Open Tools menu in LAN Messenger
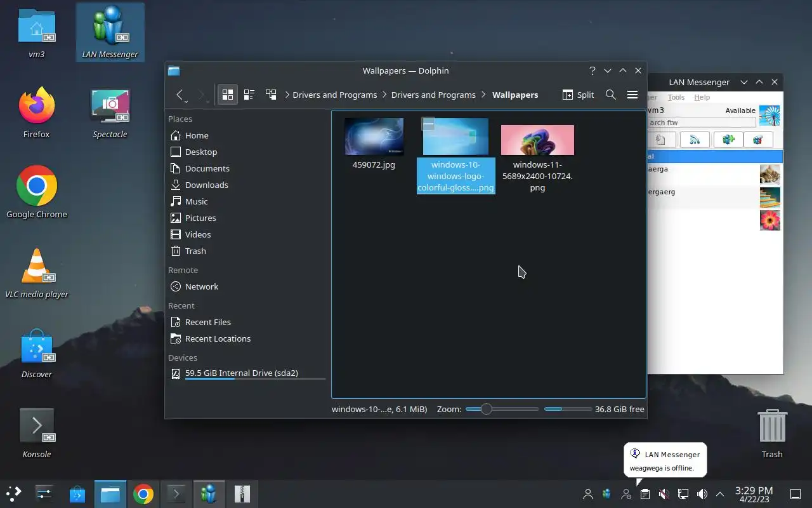Screen dimensions: 812x508 (676, 97)
